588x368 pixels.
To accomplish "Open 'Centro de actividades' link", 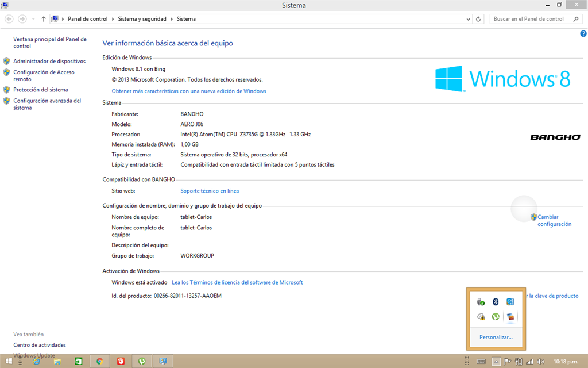I will pos(40,345).
